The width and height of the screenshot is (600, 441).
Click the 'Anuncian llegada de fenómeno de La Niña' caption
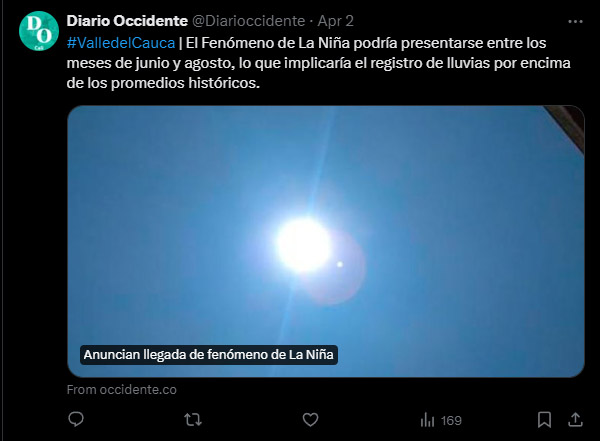click(209, 355)
